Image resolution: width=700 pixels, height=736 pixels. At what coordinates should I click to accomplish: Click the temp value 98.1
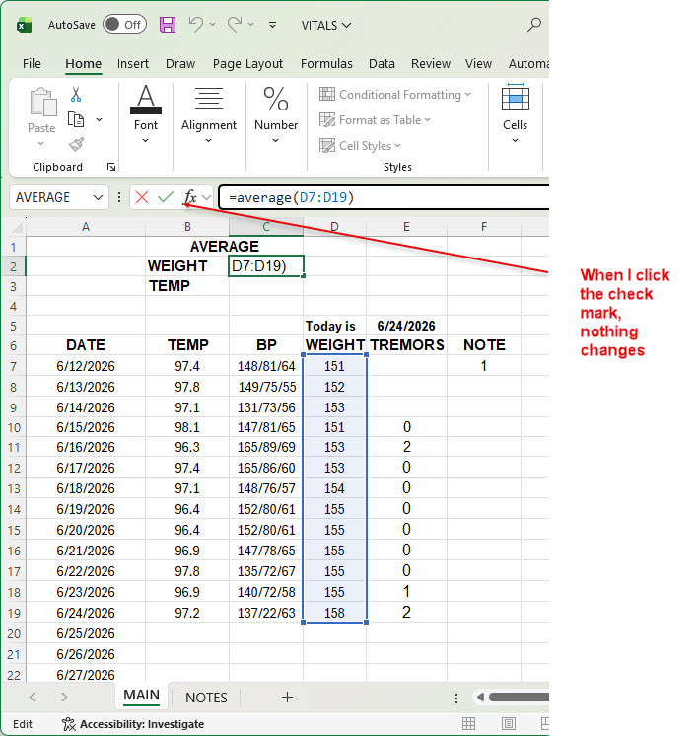click(187, 427)
